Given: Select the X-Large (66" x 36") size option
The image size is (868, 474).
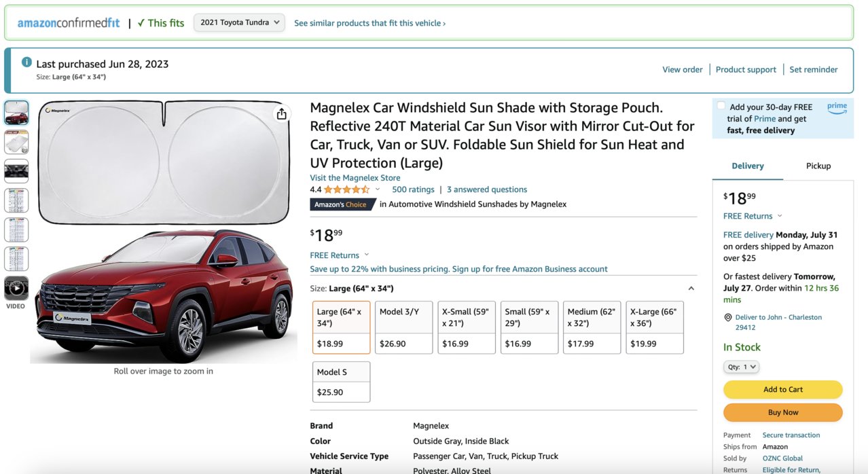Looking at the screenshot, I should [x=655, y=327].
